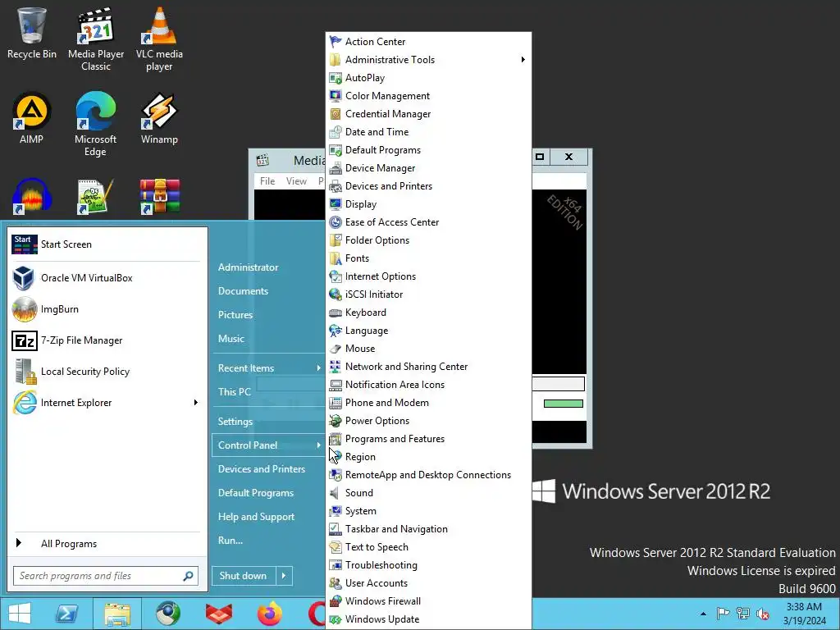Click the Windows Start button on taskbar
840x630 pixels.
(20, 614)
